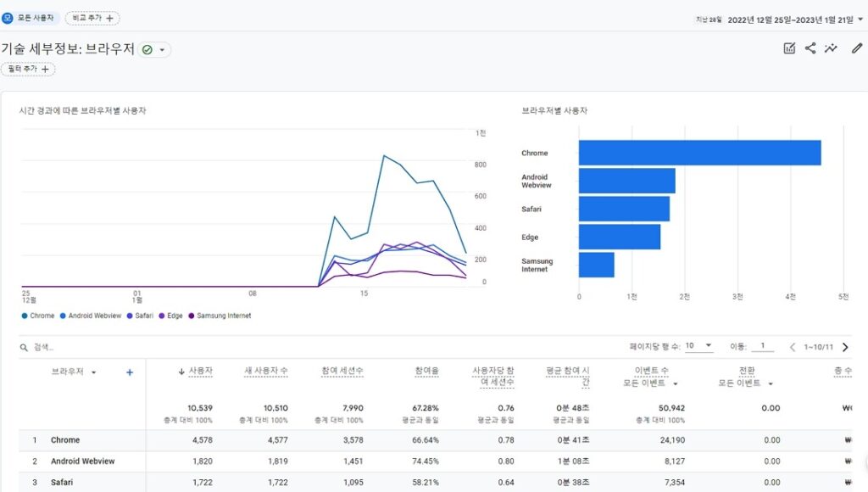Viewport: 868px width, 492px height.
Task: Sort by 참여율 column header
Action: click(427, 371)
